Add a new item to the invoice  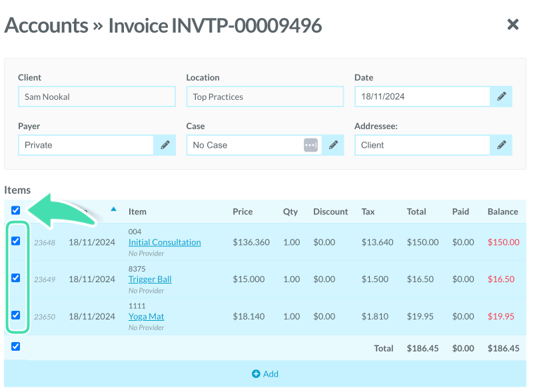click(x=265, y=374)
